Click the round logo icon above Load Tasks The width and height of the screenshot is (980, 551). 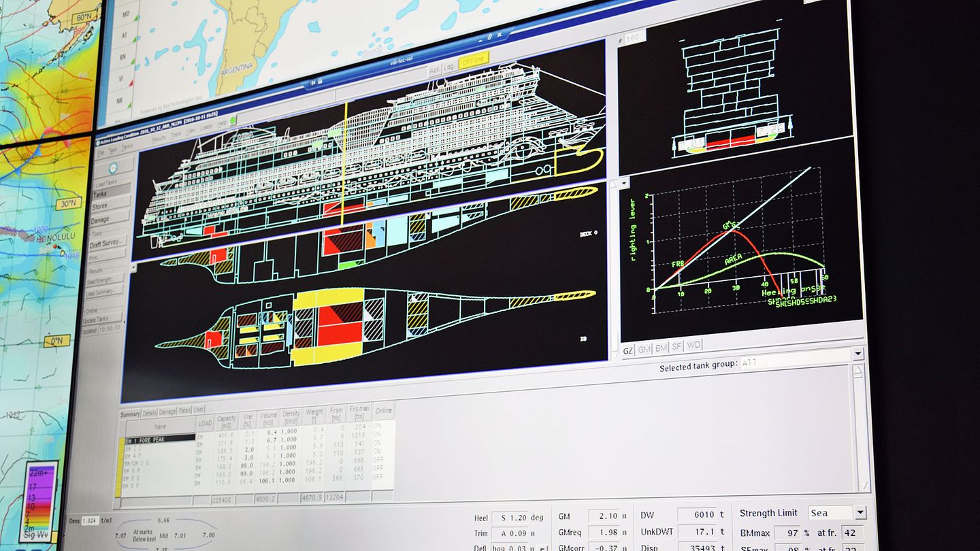pyautogui.click(x=112, y=167)
